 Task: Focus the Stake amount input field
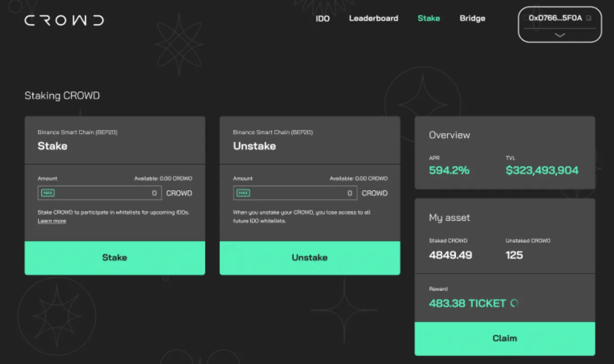pos(99,193)
